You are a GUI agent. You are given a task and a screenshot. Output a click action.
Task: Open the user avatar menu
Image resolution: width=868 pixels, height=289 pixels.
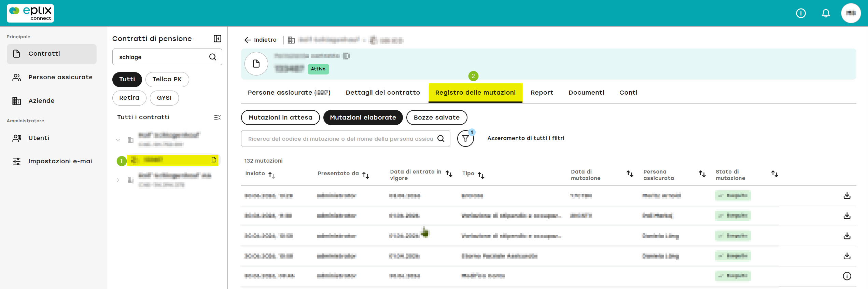(x=851, y=13)
